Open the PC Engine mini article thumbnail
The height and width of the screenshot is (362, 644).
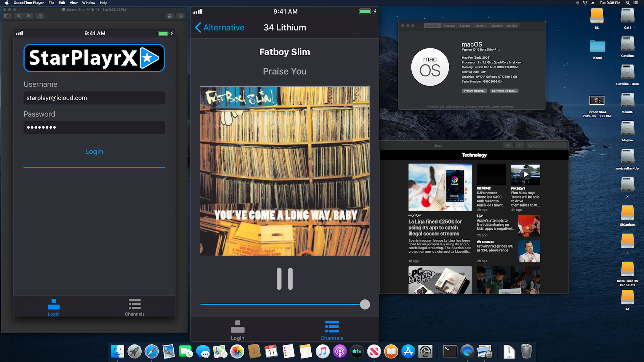coord(440,280)
